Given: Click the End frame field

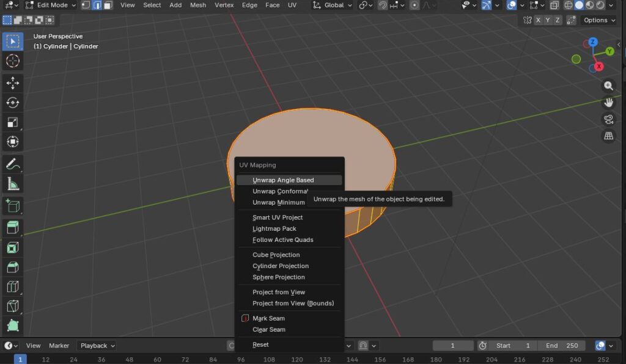Looking at the screenshot, I should [x=563, y=346].
